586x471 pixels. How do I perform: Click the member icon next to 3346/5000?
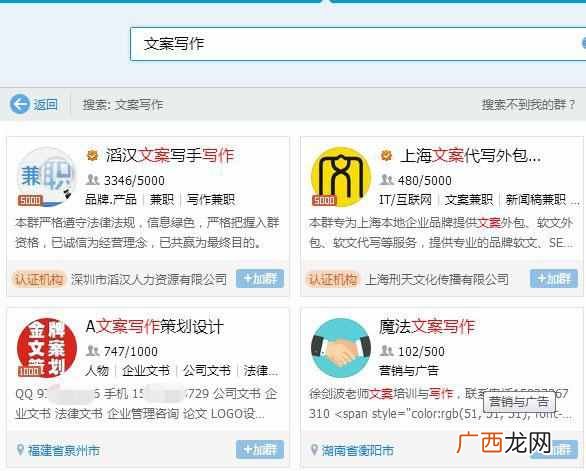pos(92,180)
